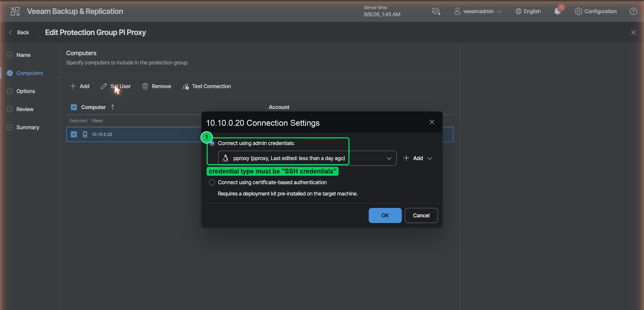
Task: Open the sessions/tasks monitor icon
Action: [x=436, y=11]
